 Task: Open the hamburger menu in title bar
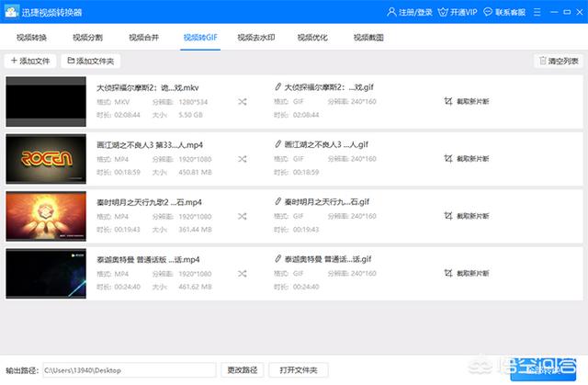537,12
